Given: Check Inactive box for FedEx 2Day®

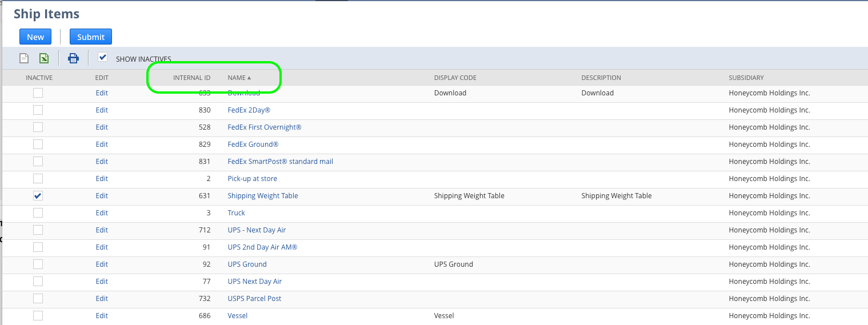Looking at the screenshot, I should tap(38, 110).
